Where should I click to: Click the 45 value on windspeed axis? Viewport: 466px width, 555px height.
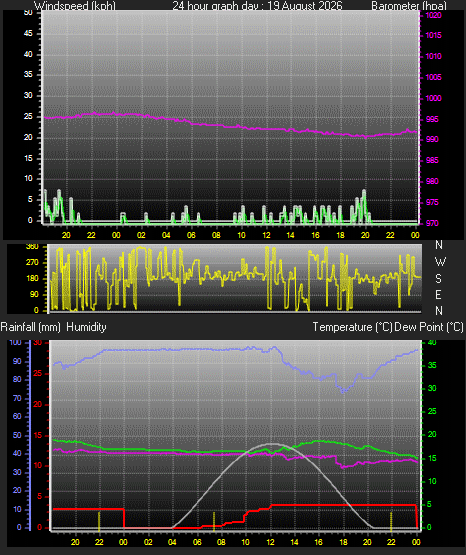click(28, 33)
